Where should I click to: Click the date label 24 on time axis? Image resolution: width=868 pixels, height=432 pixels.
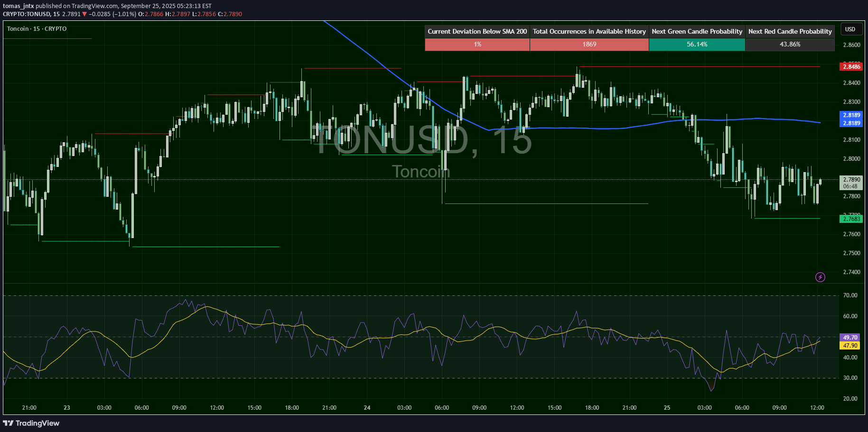click(367, 408)
